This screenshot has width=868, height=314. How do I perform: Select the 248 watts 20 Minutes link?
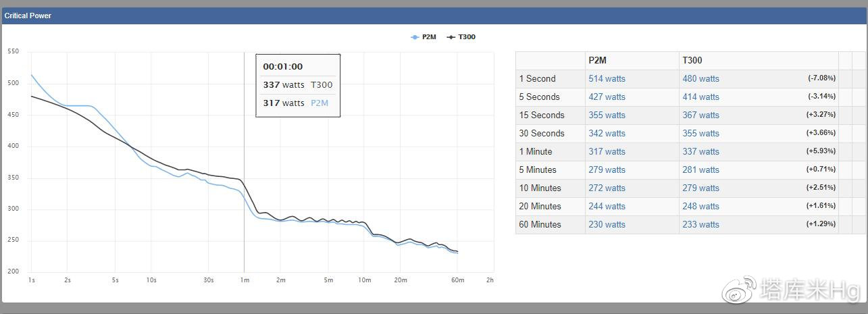pos(700,207)
